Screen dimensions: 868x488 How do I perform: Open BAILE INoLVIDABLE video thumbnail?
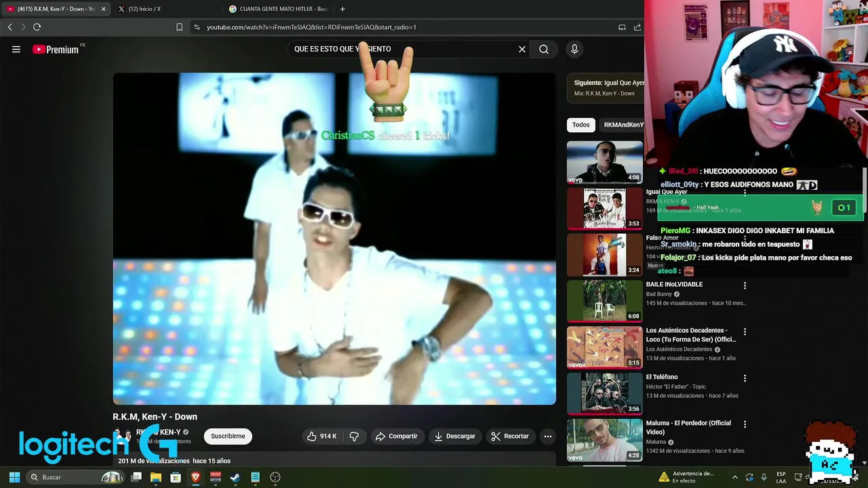[605, 300]
